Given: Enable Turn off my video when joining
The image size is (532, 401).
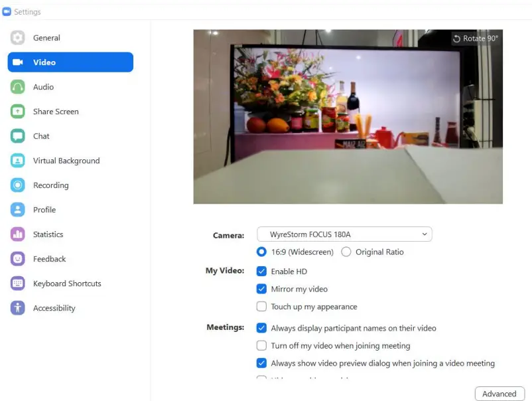Looking at the screenshot, I should coord(261,346).
